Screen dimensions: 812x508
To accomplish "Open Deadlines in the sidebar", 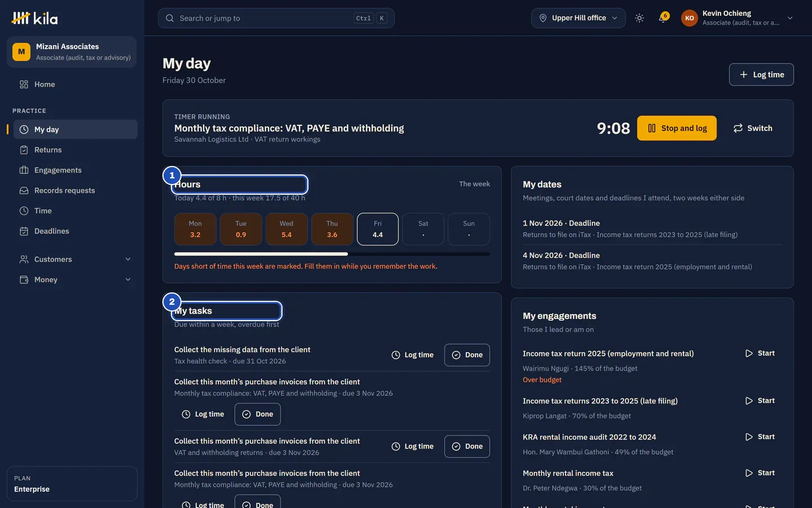I will pos(76,231).
